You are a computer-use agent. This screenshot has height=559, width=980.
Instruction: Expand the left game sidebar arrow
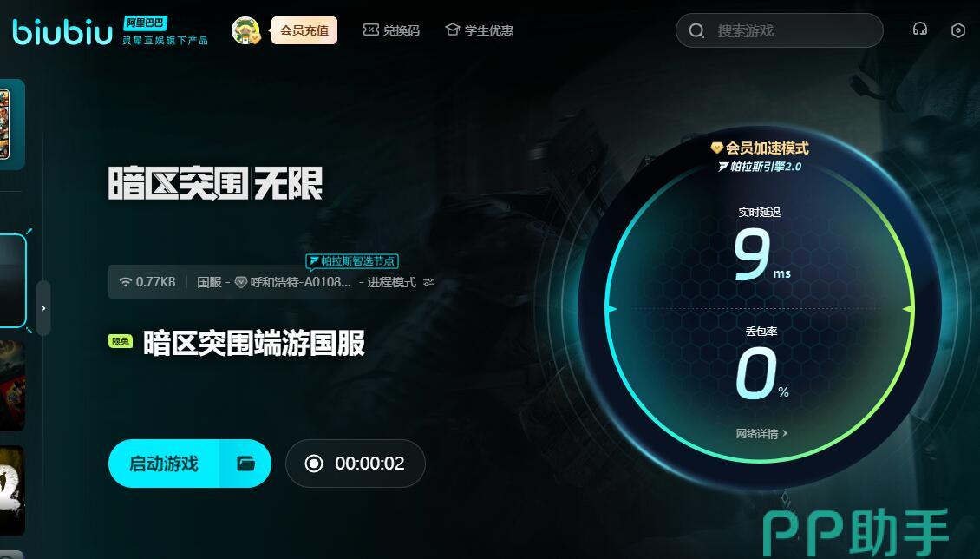[x=43, y=308]
